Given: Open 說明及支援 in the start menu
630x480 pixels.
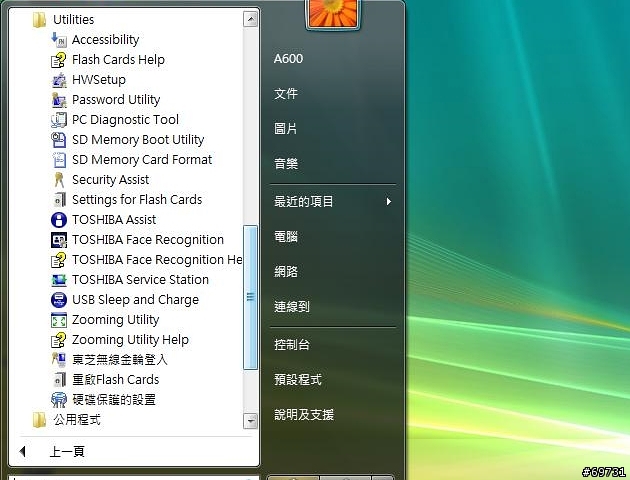Looking at the screenshot, I should (304, 414).
